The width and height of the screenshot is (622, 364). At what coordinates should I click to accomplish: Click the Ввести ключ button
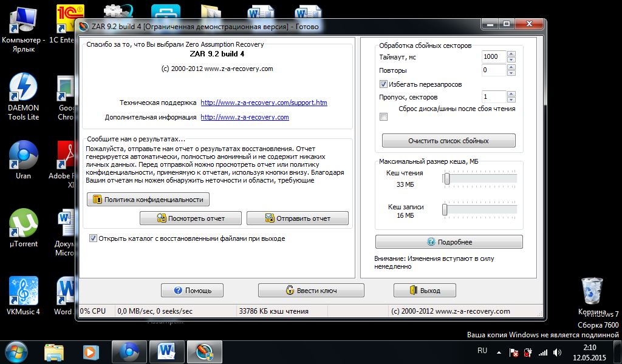311,291
